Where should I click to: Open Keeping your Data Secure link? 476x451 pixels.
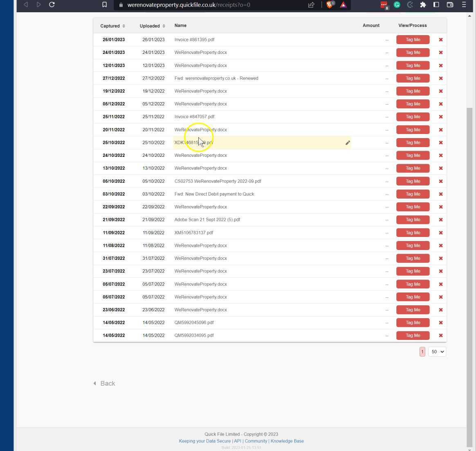pyautogui.click(x=204, y=441)
